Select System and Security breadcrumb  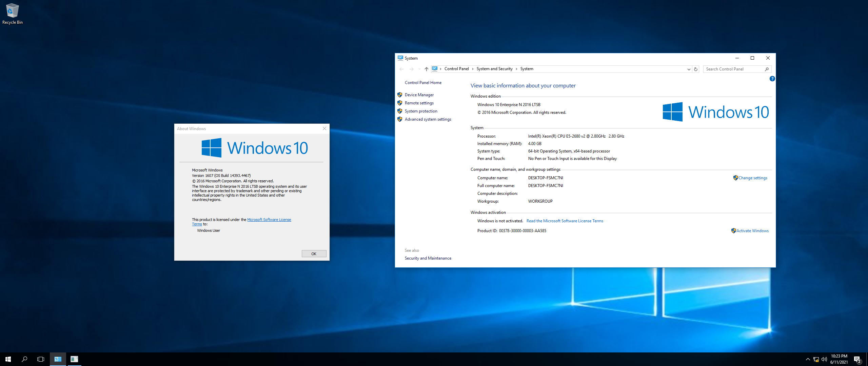point(494,69)
